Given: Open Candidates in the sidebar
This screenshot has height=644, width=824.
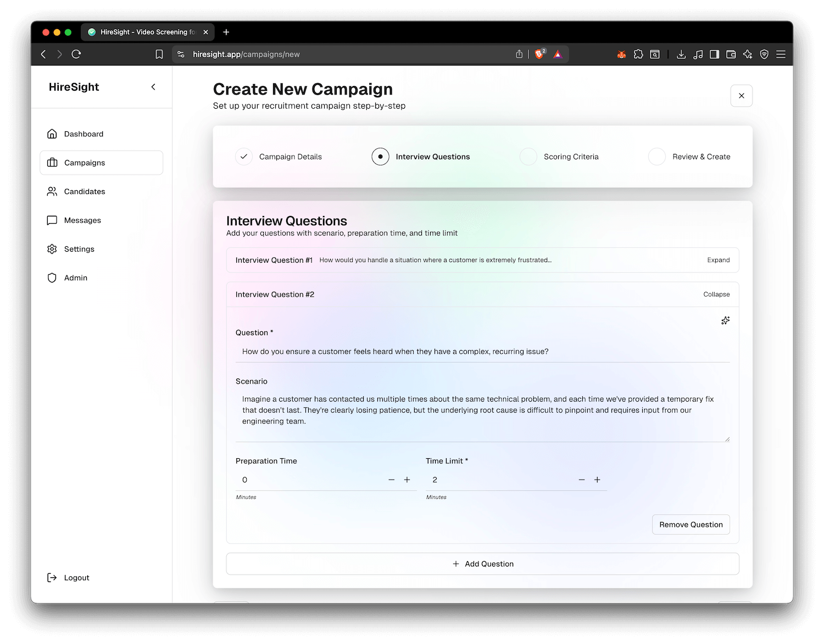Looking at the screenshot, I should (85, 191).
